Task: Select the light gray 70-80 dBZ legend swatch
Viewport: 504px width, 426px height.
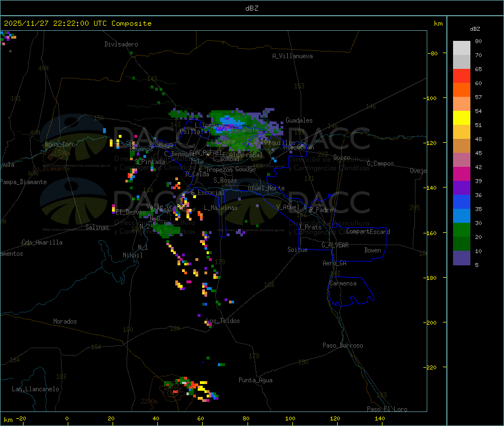Action: point(461,48)
